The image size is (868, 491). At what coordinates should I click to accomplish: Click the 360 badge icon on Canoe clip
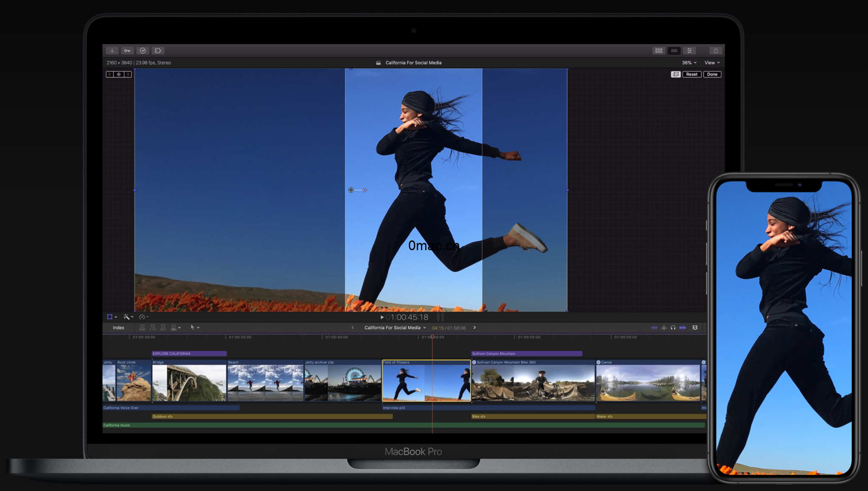point(598,362)
